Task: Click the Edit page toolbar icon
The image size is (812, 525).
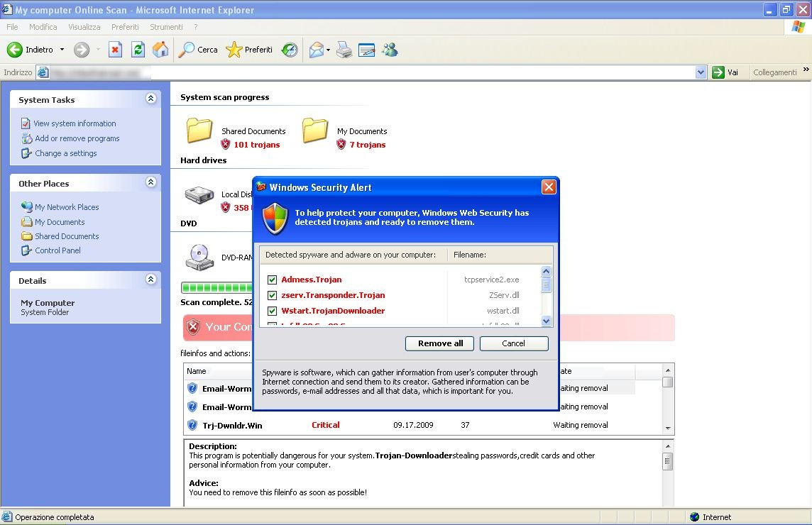Action: point(367,50)
